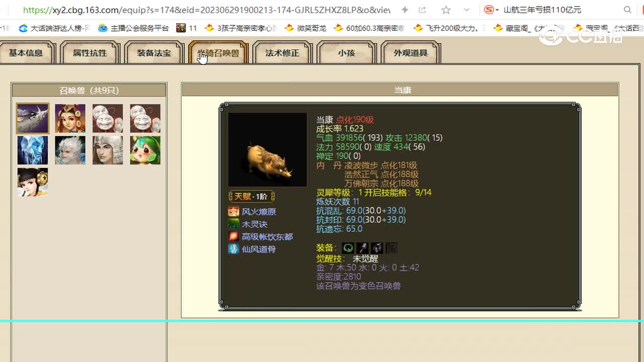
Task: Select the red-crowned lady summon portrait
Action: tap(70, 119)
